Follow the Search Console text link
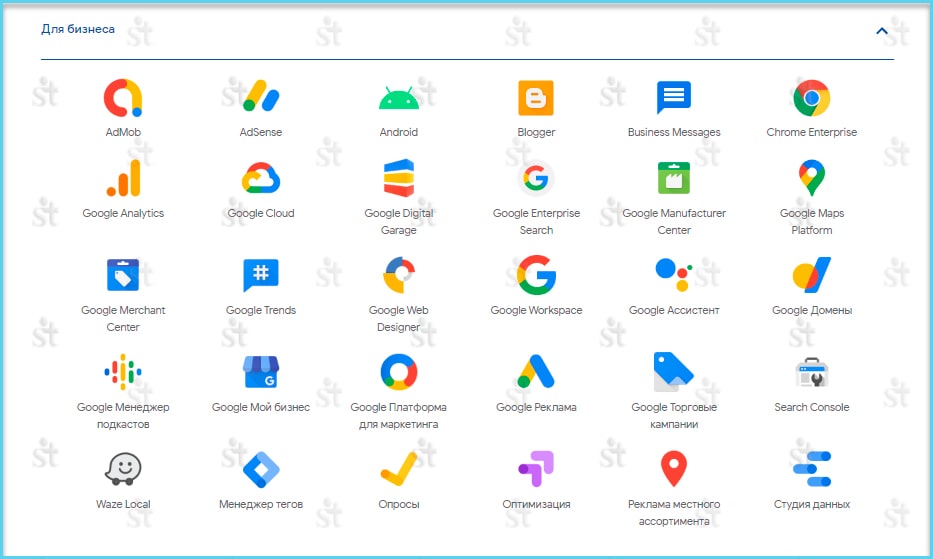This screenshot has width=933, height=559. (x=812, y=407)
